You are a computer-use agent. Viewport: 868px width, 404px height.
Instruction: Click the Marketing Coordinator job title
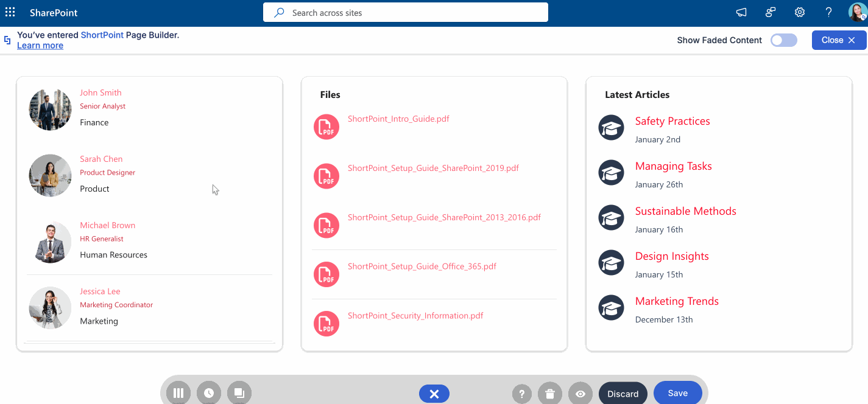116,305
